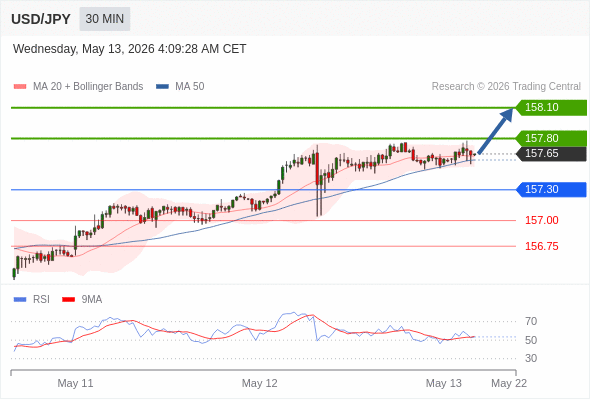This screenshot has height=400, width=590.
Task: Click the blue RSI legend swatch
Action: (20, 300)
